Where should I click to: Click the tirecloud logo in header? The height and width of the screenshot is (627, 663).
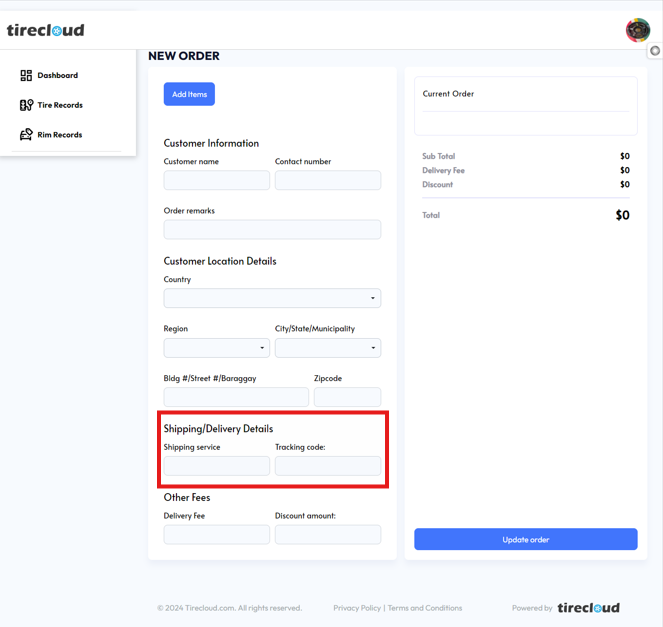click(46, 30)
